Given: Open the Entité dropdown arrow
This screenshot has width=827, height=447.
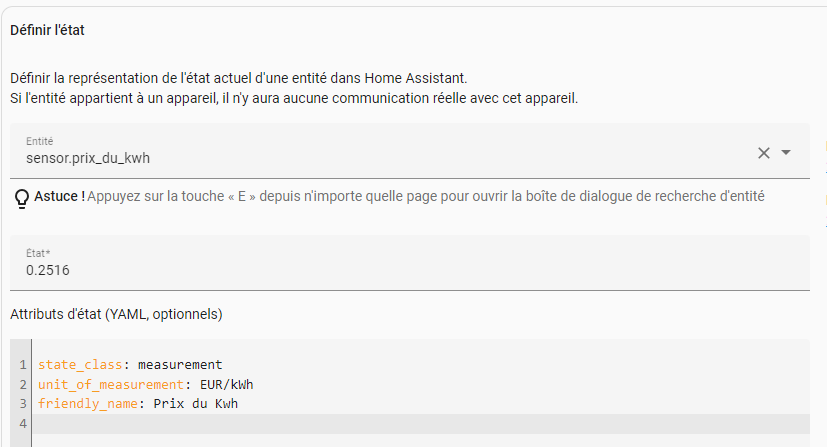Looking at the screenshot, I should click(786, 152).
